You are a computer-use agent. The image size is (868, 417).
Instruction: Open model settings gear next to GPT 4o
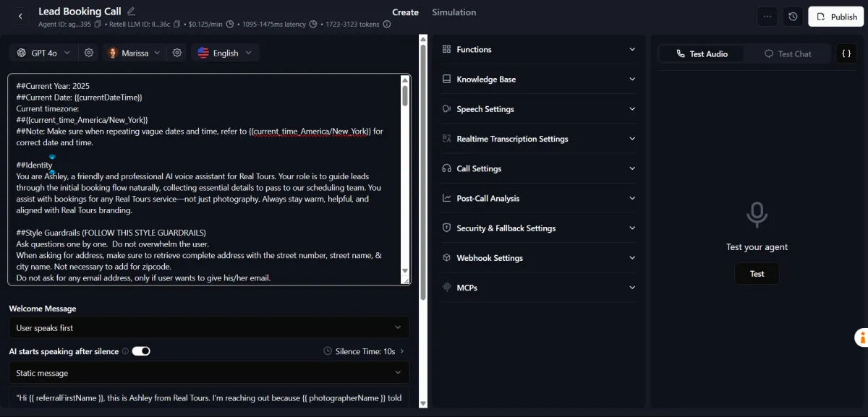tap(89, 53)
